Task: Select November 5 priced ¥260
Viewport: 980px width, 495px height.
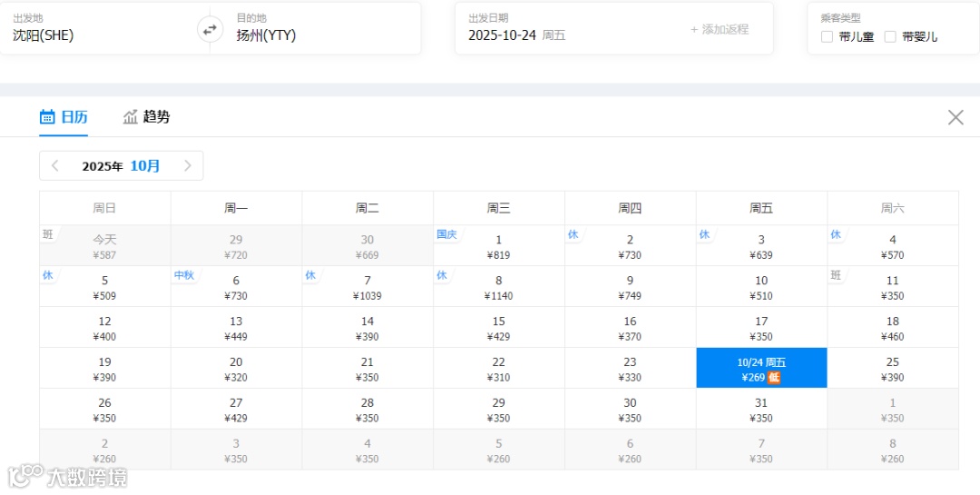Action: pyautogui.click(x=499, y=450)
